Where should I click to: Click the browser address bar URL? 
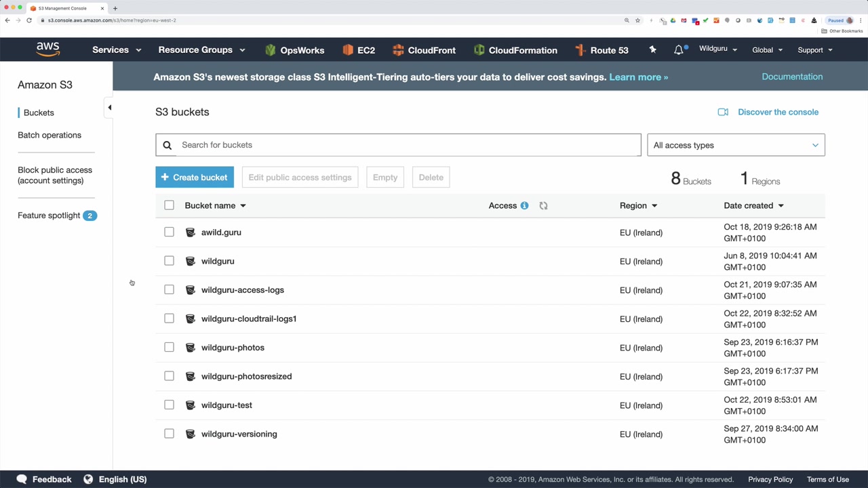pyautogui.click(x=112, y=20)
